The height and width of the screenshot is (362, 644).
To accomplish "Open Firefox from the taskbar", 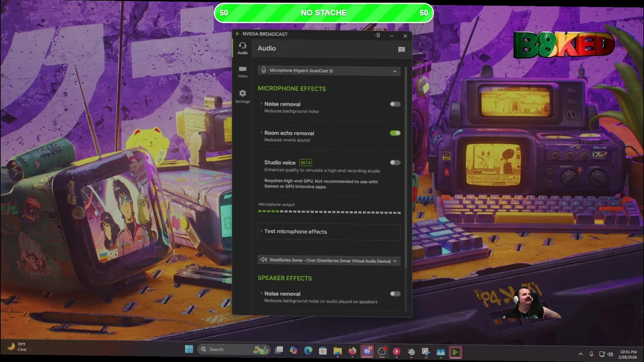I will [352, 350].
